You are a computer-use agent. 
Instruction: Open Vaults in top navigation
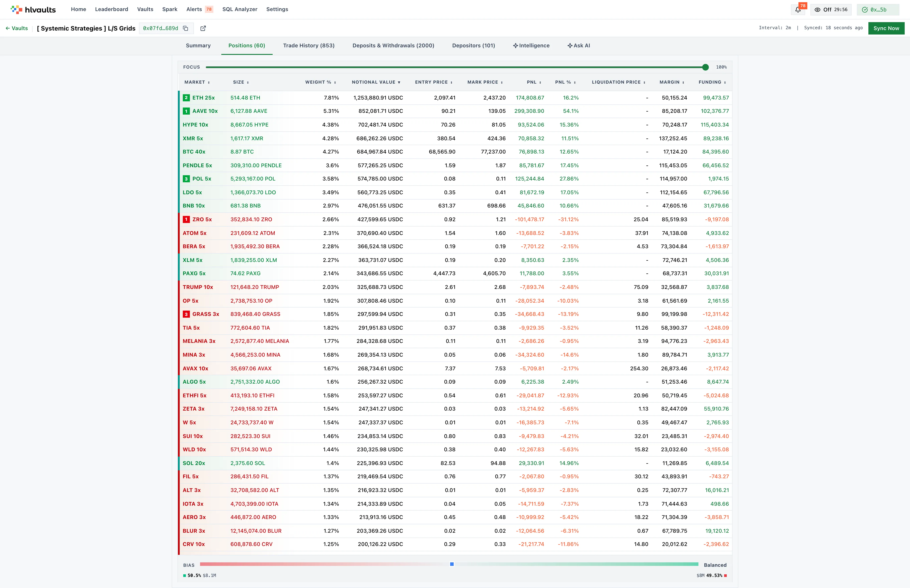(145, 9)
